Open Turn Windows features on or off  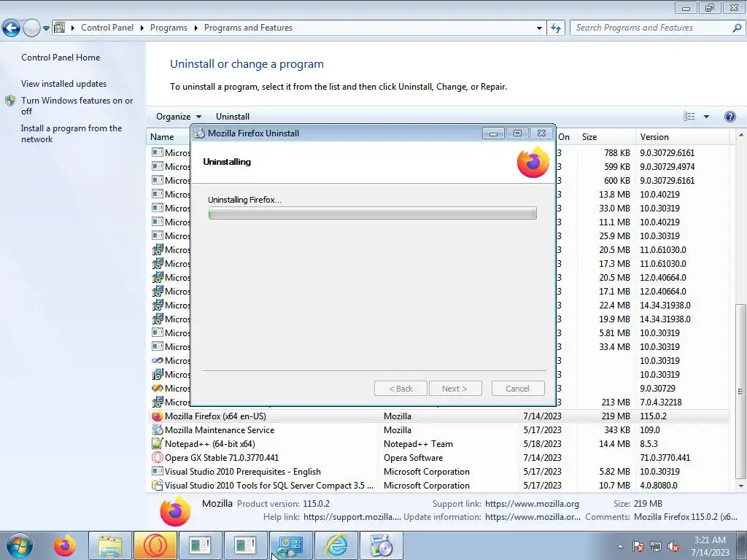[77, 106]
